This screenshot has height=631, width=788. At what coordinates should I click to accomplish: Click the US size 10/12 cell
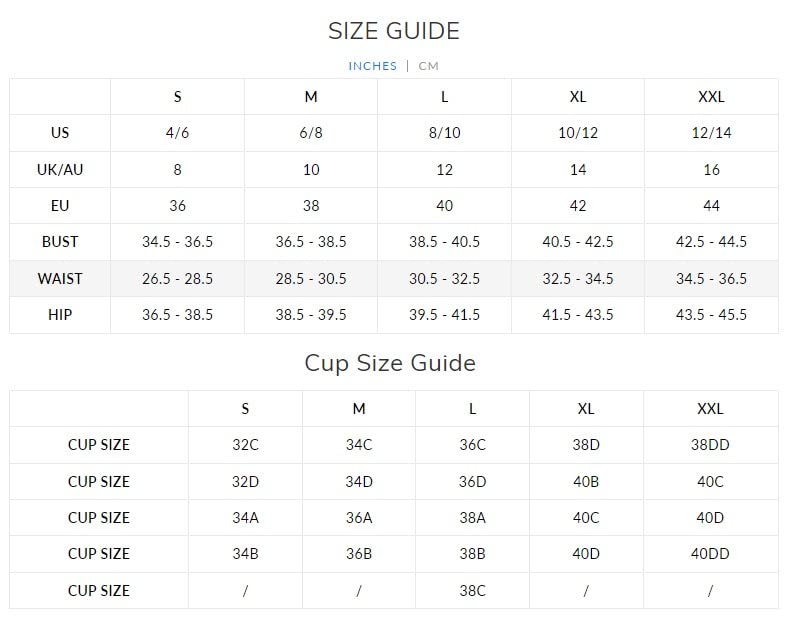pos(578,133)
